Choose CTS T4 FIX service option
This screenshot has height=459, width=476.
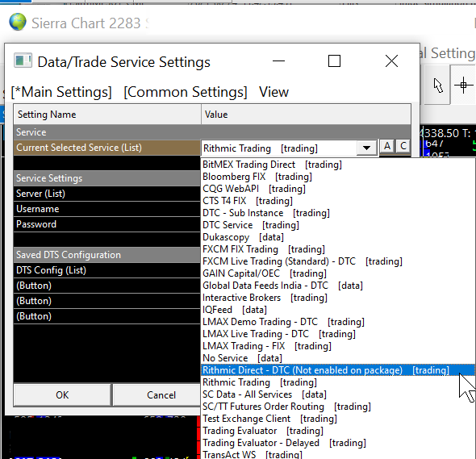click(338, 201)
